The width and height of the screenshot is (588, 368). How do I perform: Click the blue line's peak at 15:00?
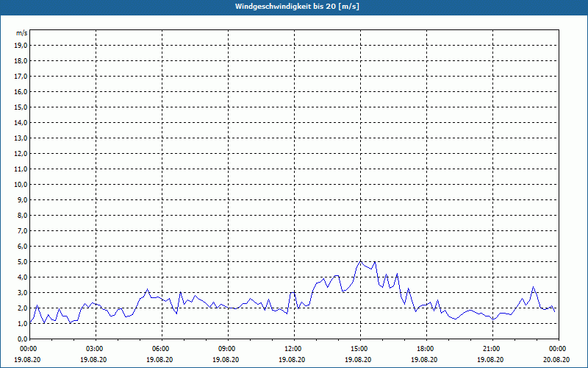click(x=360, y=261)
